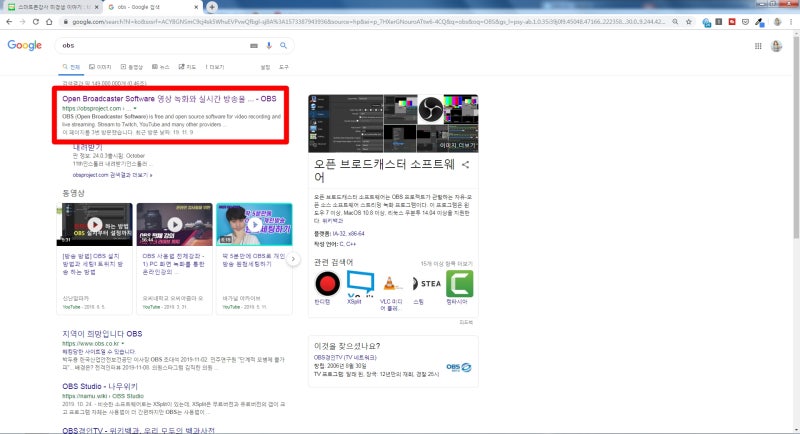Open the 'OBS경인TV (TV 네트워크)' link
The image size is (800, 434).
(x=345, y=358)
